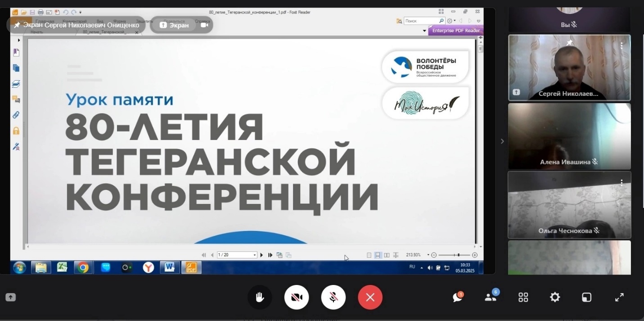Viewport: 644px width, 321px height.
Task: Go to the previous page
Action: point(212,255)
